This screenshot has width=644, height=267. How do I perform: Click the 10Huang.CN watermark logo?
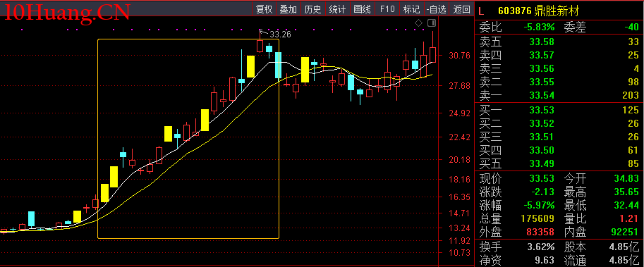coord(67,12)
